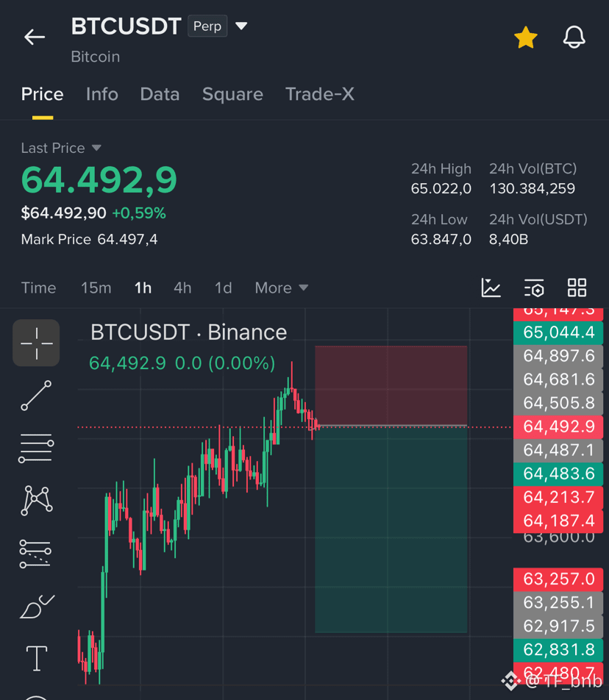Click the 24h High value 65.022,0
This screenshot has width=609, height=700.
click(x=441, y=188)
